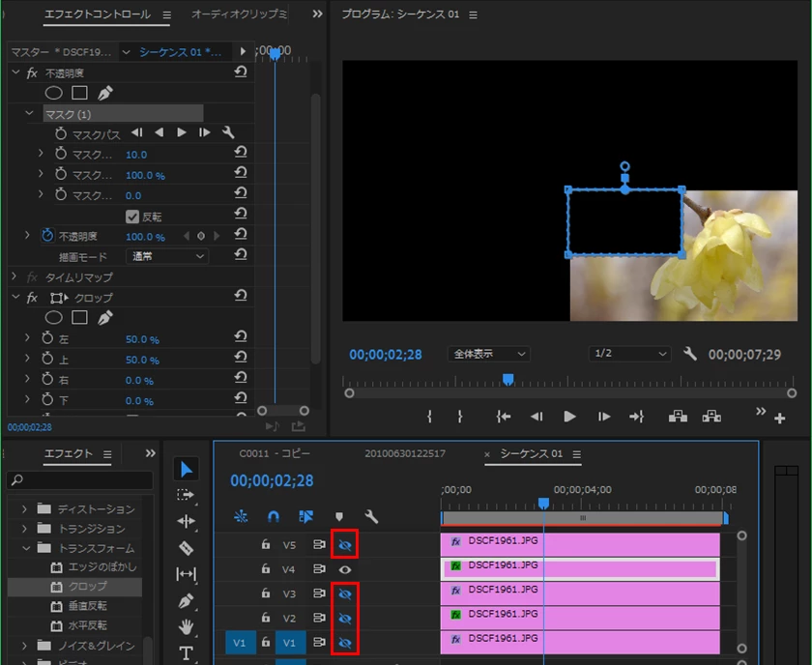
Task: Open 全体表示 zoom level dropdown
Action: tap(488, 354)
